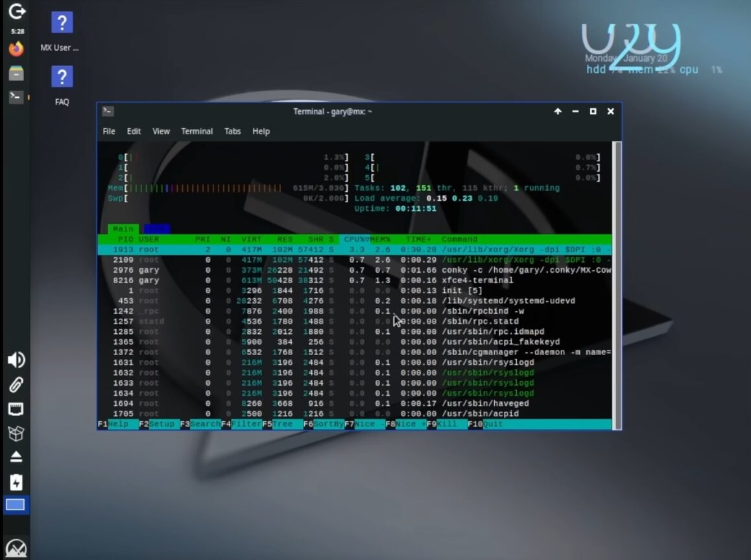Screen dimensions: 751x560
Task: Open the volume control panel icon
Action: tap(16, 360)
